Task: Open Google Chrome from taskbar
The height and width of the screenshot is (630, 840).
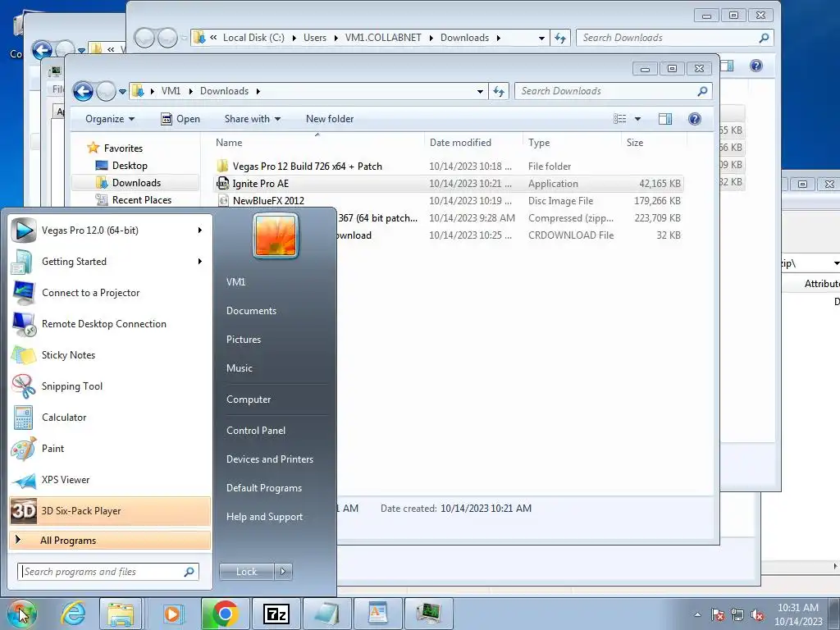Action: (x=226, y=614)
